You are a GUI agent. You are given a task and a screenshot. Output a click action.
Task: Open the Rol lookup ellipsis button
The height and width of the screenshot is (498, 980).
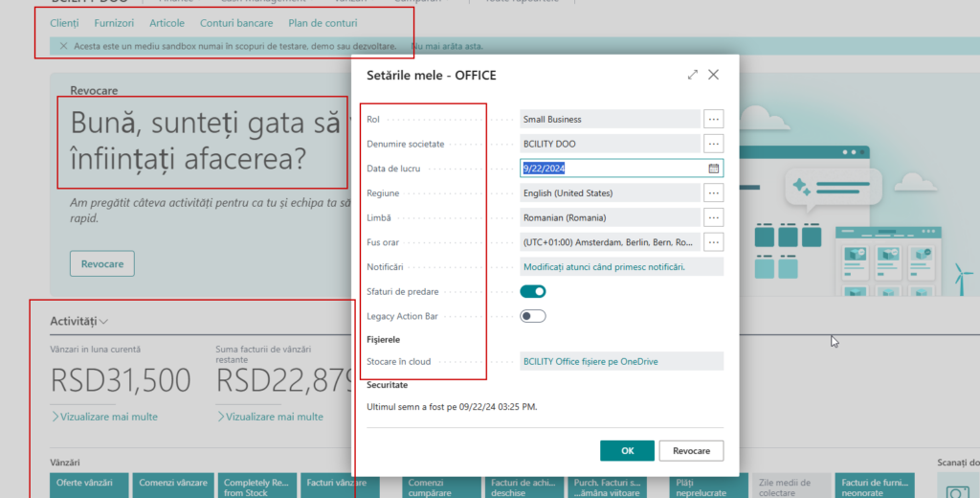tap(714, 119)
